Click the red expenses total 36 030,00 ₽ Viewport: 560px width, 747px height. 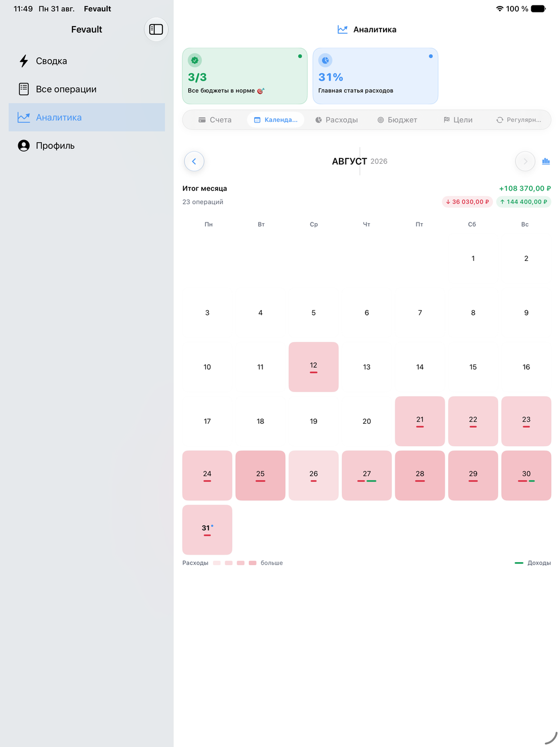[x=468, y=202]
